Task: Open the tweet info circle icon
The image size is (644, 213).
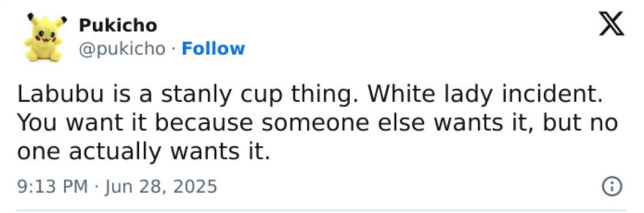Action: coord(611,186)
